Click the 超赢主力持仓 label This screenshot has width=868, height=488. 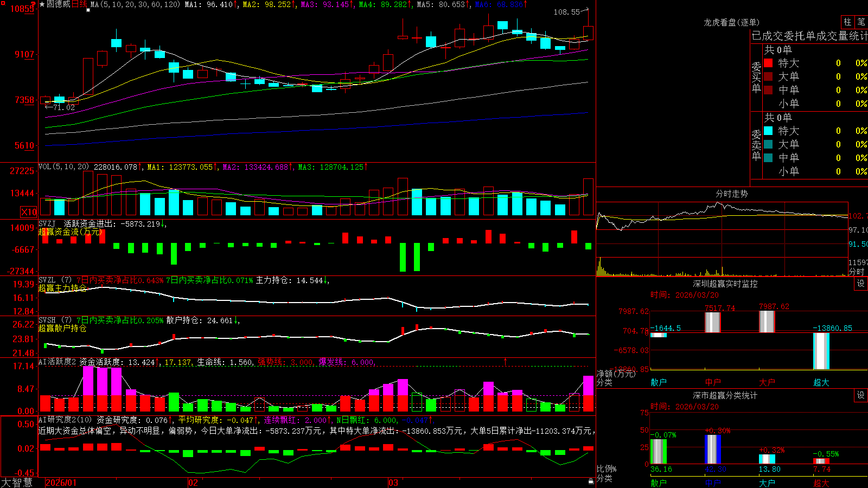pos(62,288)
